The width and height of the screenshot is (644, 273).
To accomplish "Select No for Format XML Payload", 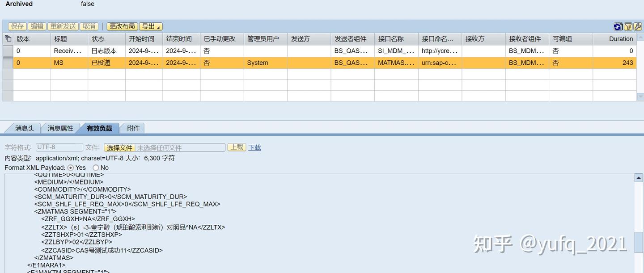I will pos(96,168).
